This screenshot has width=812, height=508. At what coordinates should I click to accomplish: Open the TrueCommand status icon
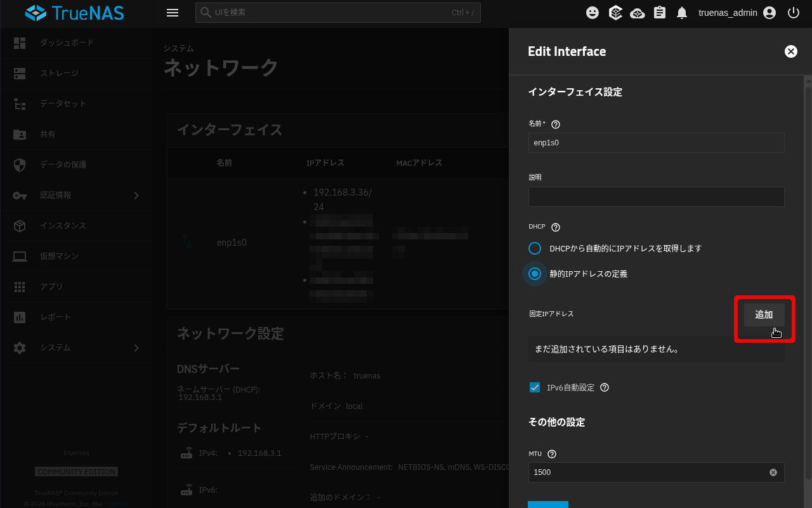point(615,13)
